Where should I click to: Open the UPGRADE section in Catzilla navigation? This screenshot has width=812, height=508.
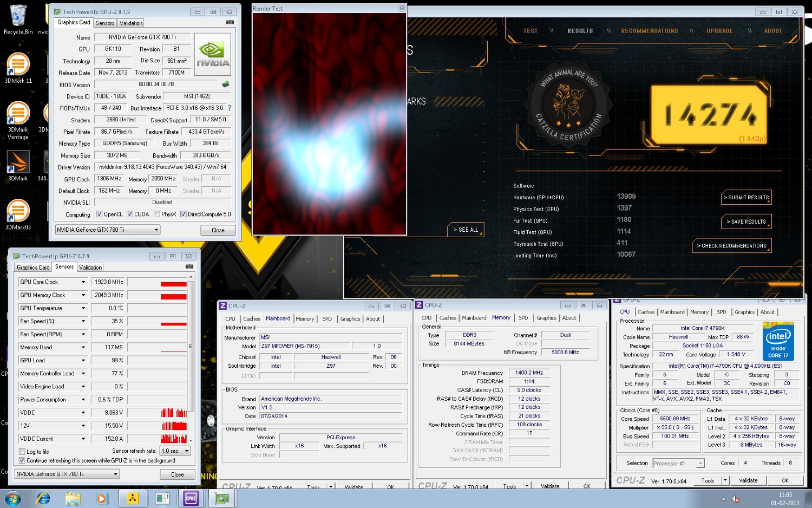tap(719, 31)
